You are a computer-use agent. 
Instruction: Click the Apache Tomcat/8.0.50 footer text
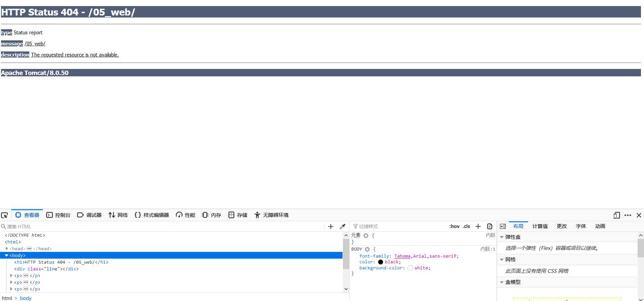point(35,73)
